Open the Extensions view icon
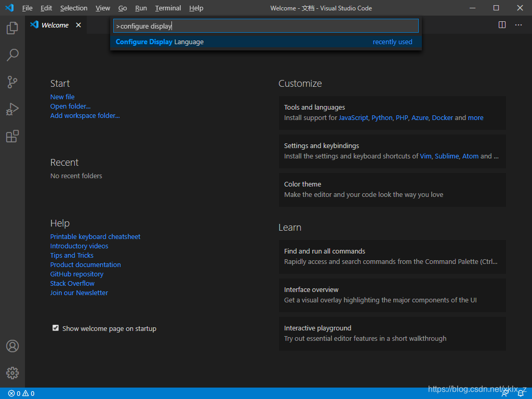This screenshot has width=532, height=399. [12, 136]
